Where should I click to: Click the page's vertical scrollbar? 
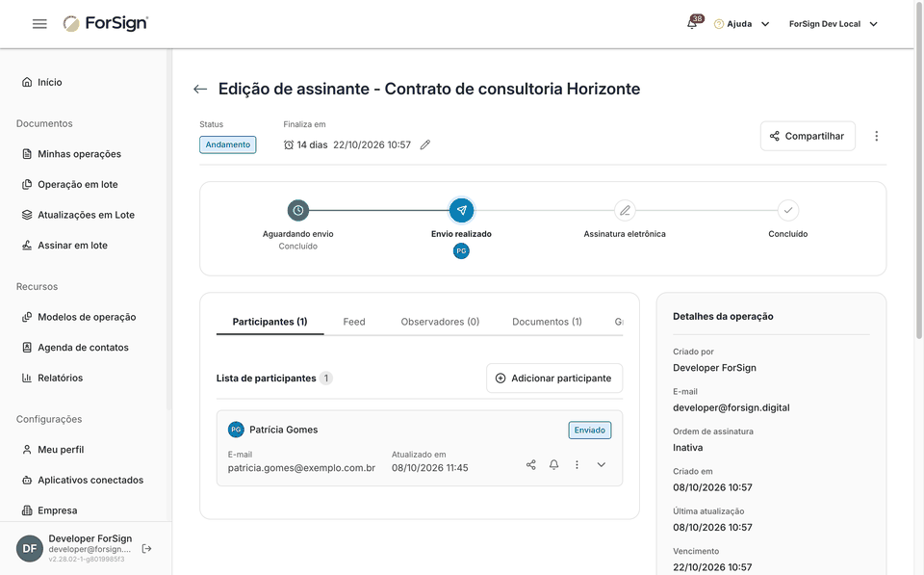pos(918,171)
